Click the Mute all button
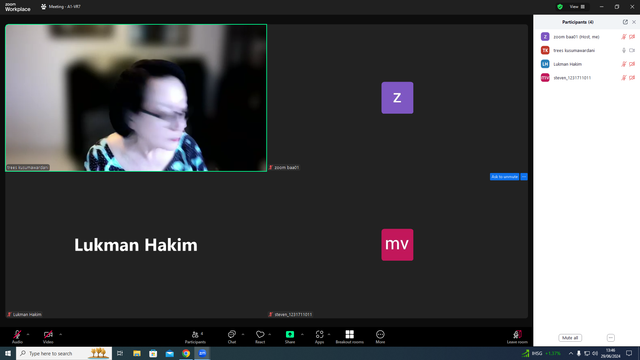 tap(570, 338)
